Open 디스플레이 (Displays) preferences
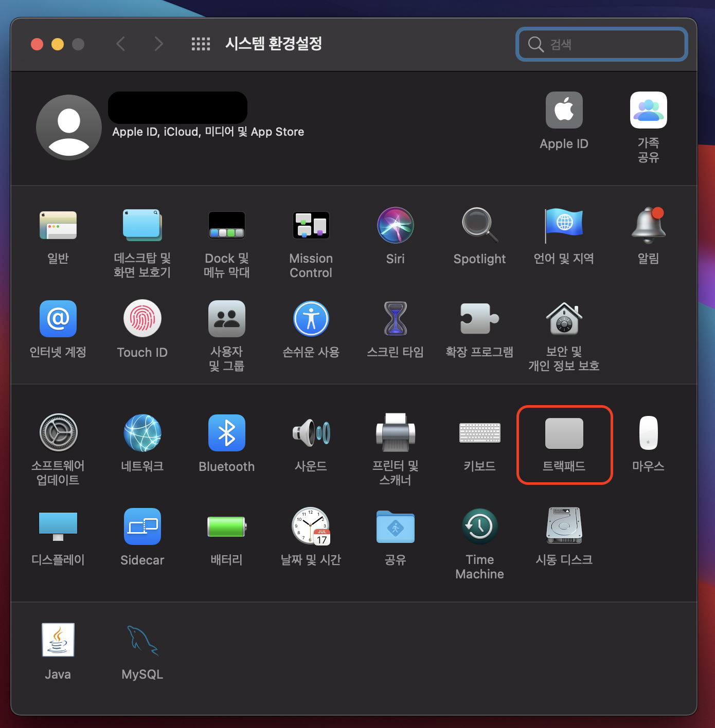The height and width of the screenshot is (728, 715). [58, 526]
